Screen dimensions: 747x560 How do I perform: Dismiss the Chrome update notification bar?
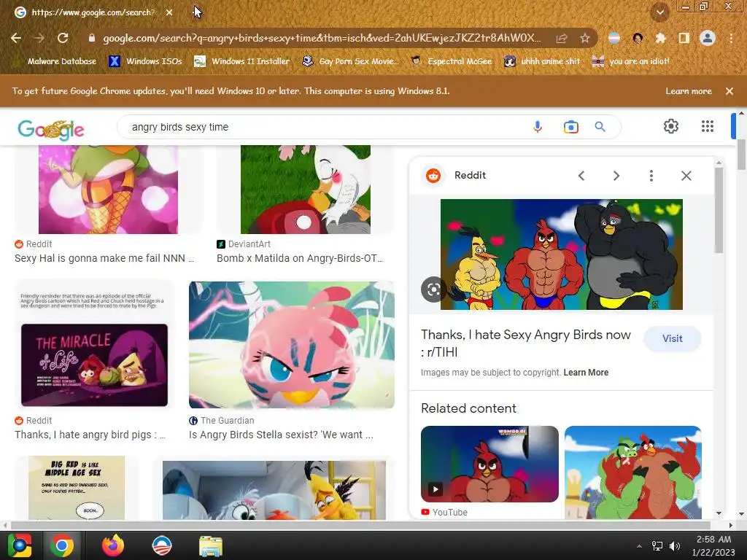[729, 91]
